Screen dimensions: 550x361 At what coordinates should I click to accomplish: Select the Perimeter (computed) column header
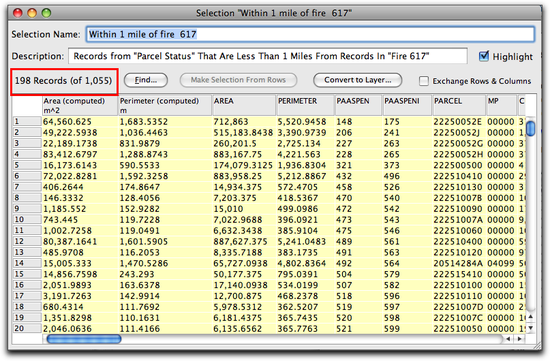point(165,106)
